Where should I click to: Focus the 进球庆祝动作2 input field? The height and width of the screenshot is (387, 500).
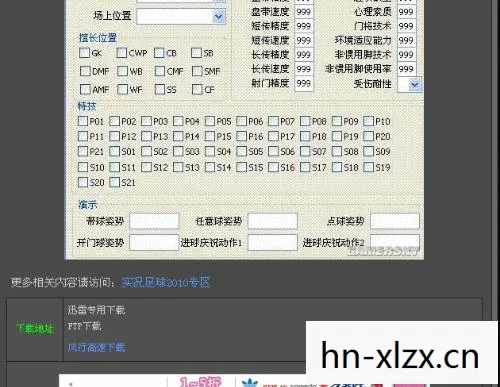click(395, 242)
